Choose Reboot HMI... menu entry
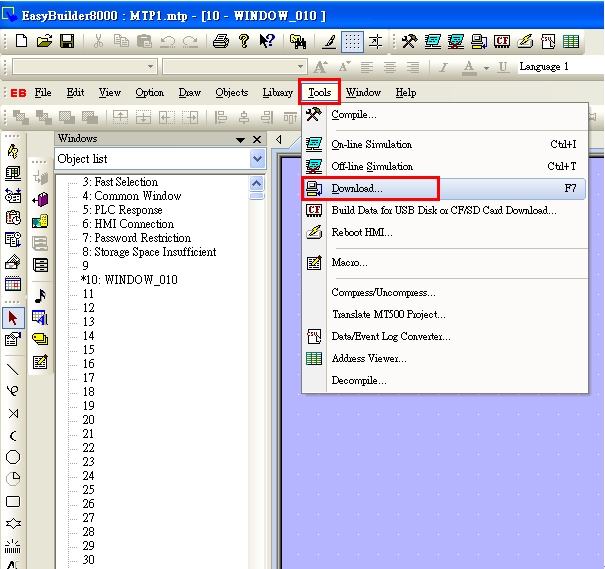Viewport: 605px width, 569px height. click(x=445, y=233)
